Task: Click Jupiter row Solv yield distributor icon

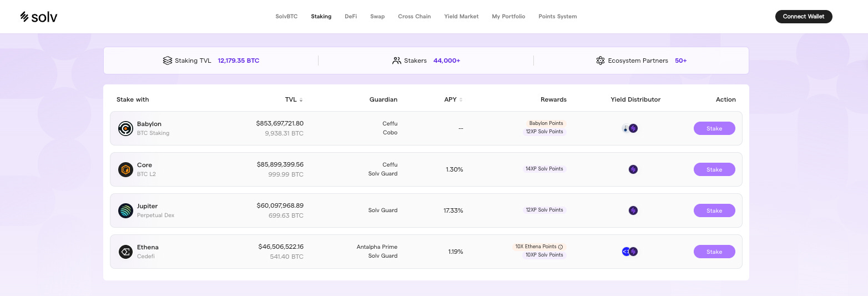Action: (633, 210)
